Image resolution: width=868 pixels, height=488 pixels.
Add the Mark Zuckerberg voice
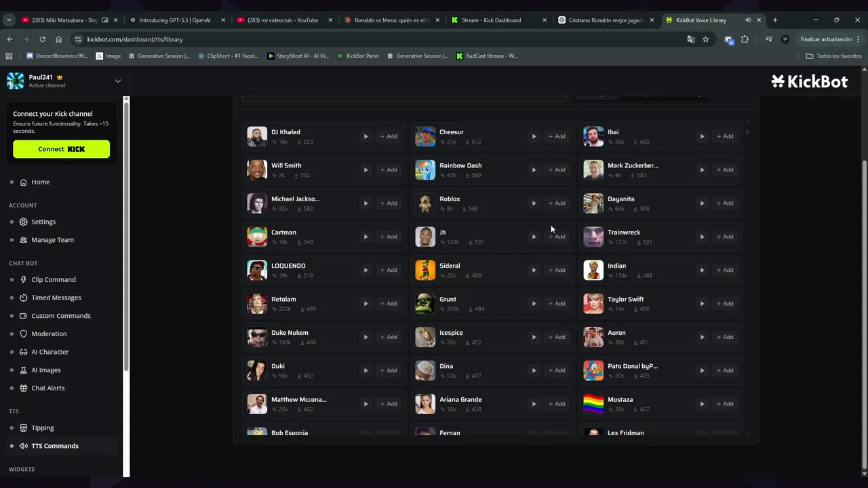tap(725, 169)
